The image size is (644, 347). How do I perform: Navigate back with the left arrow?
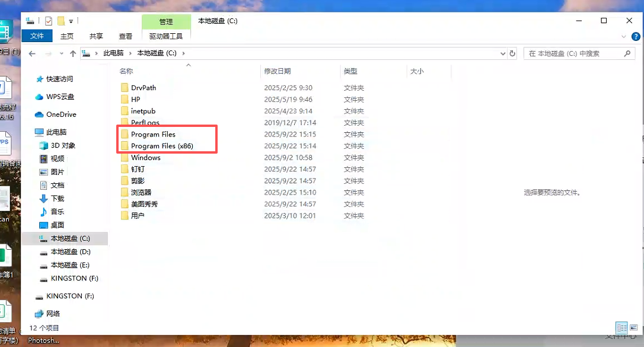[x=32, y=53]
